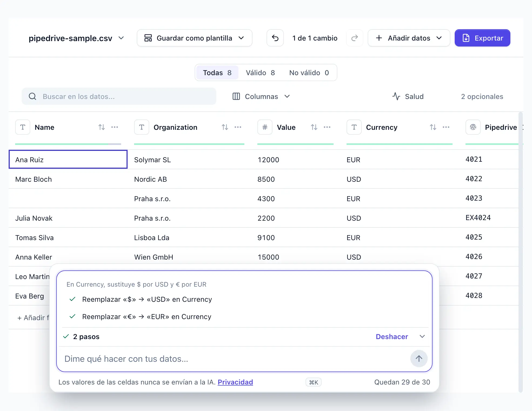Select the Todas 8 tab
The width and height of the screenshot is (532, 411).
(217, 73)
